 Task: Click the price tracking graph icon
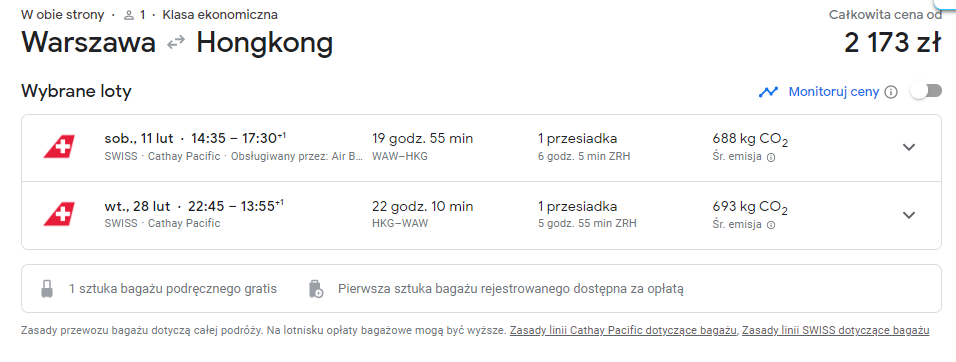pyautogui.click(x=768, y=92)
